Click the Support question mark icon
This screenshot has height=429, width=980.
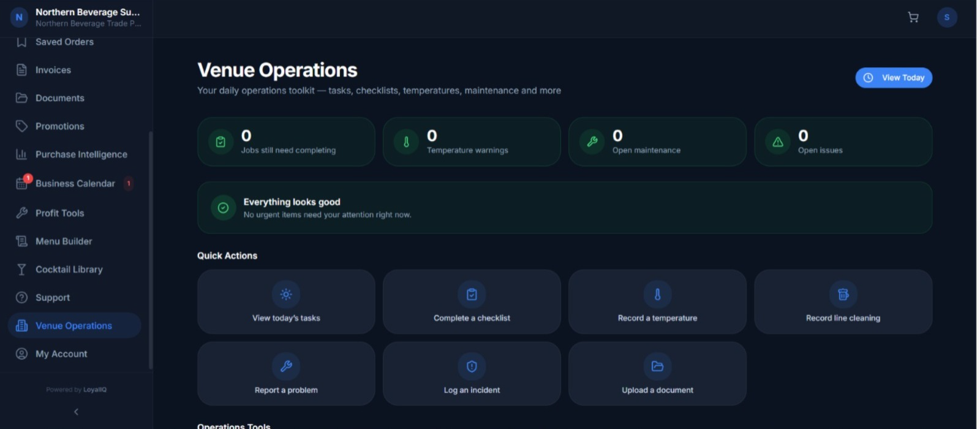21,298
